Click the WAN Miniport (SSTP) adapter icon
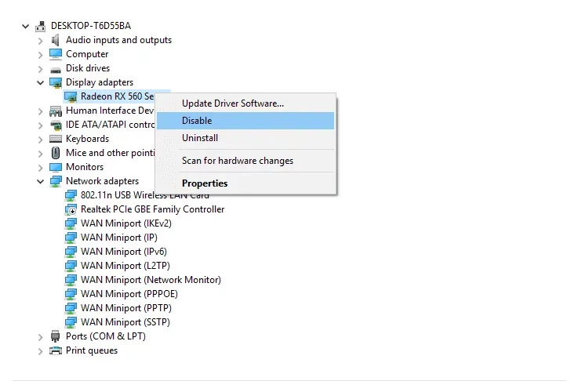Viewport: 578px width, 392px height. (x=71, y=322)
